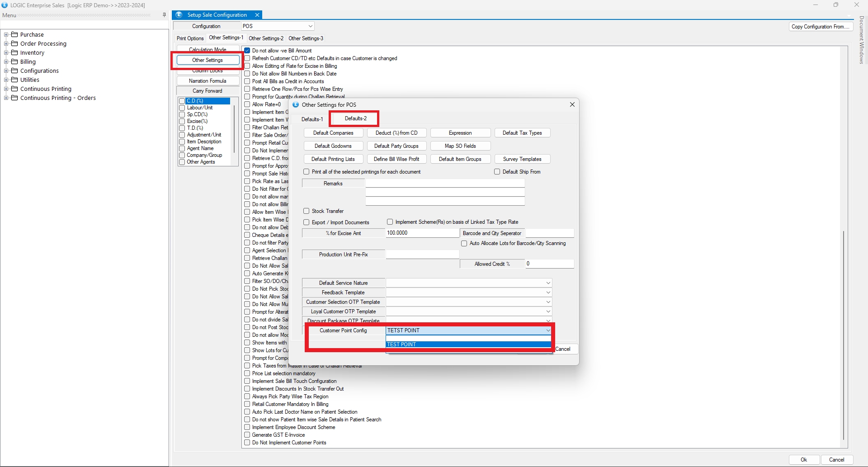Enable the Stock Transfer checkbox
Viewport: 868px width, 467px height.
(x=307, y=211)
